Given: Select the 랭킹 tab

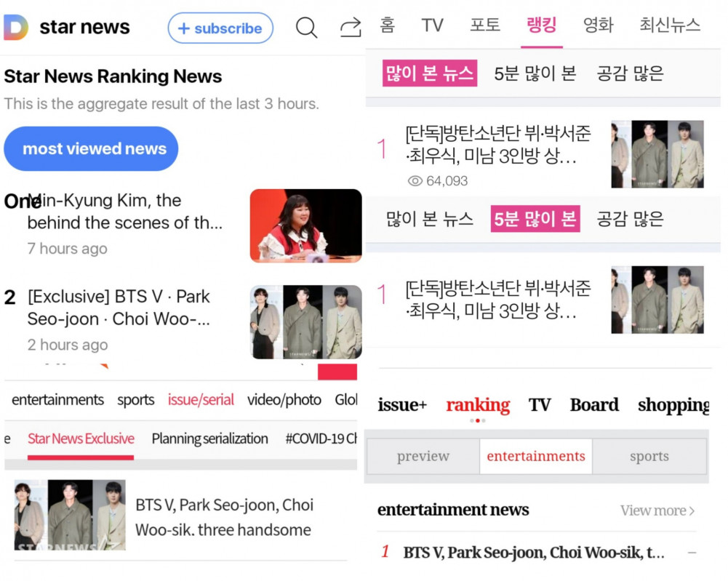Looking at the screenshot, I should 542,25.
